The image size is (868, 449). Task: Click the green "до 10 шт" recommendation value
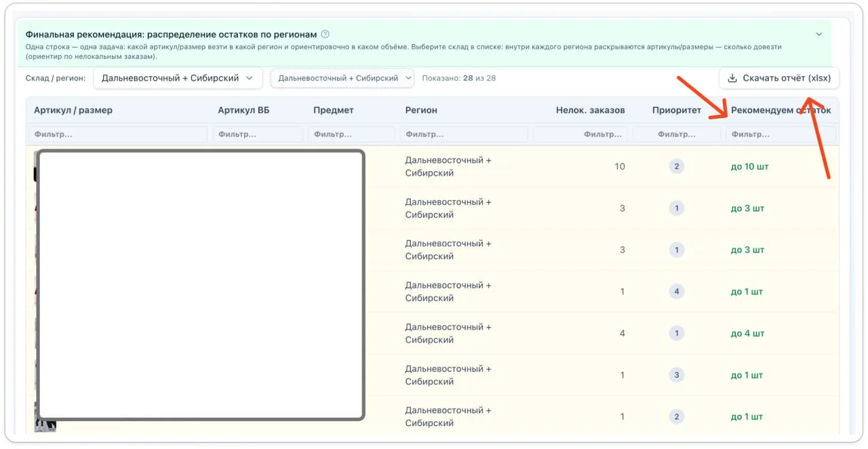pos(749,166)
